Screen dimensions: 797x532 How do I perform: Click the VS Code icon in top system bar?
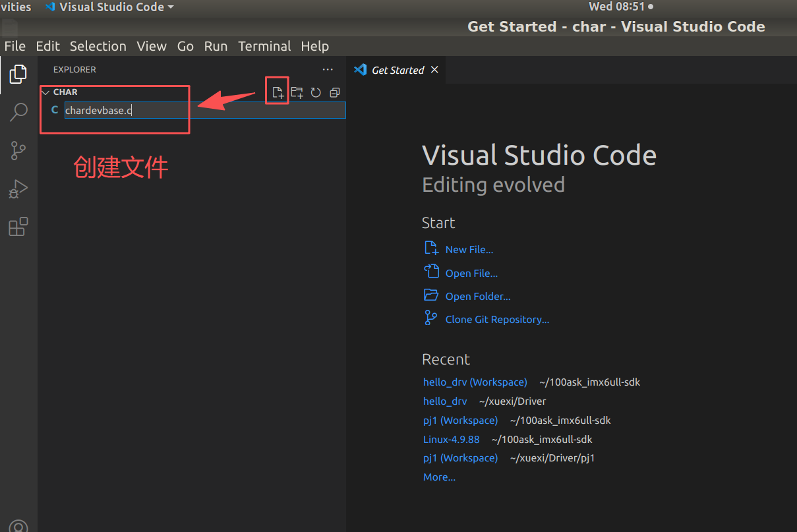(50, 7)
